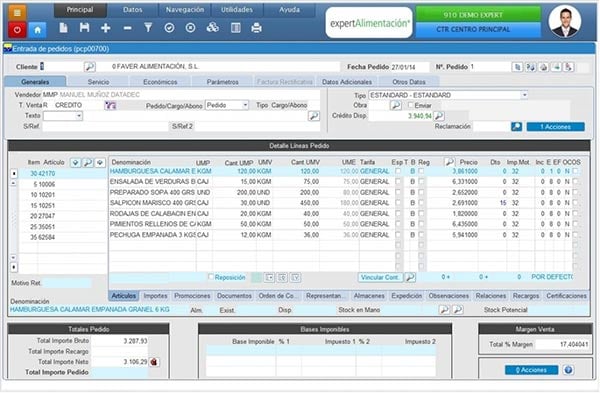The height and width of the screenshot is (393, 600).
Task: Open the Obra lookup magnifier
Action: tap(396, 105)
